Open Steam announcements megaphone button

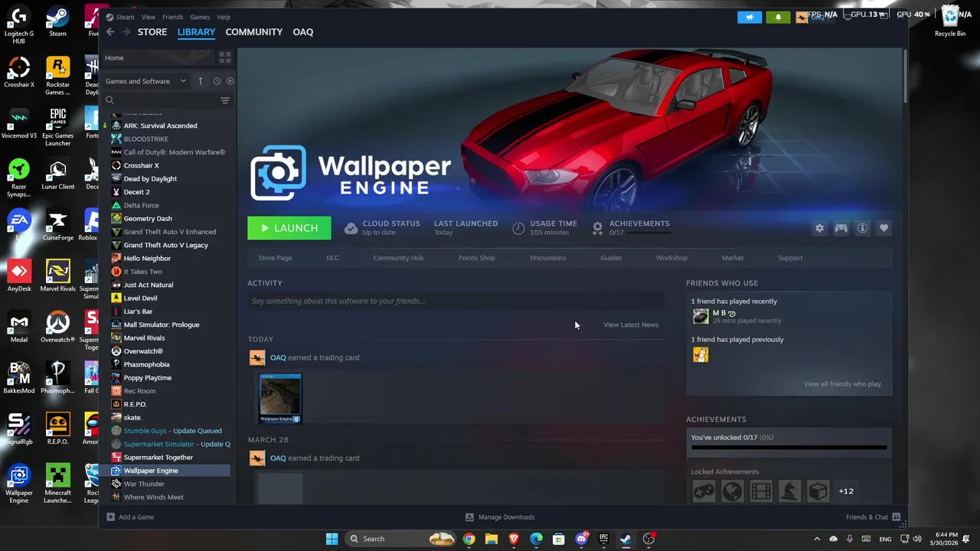750,18
